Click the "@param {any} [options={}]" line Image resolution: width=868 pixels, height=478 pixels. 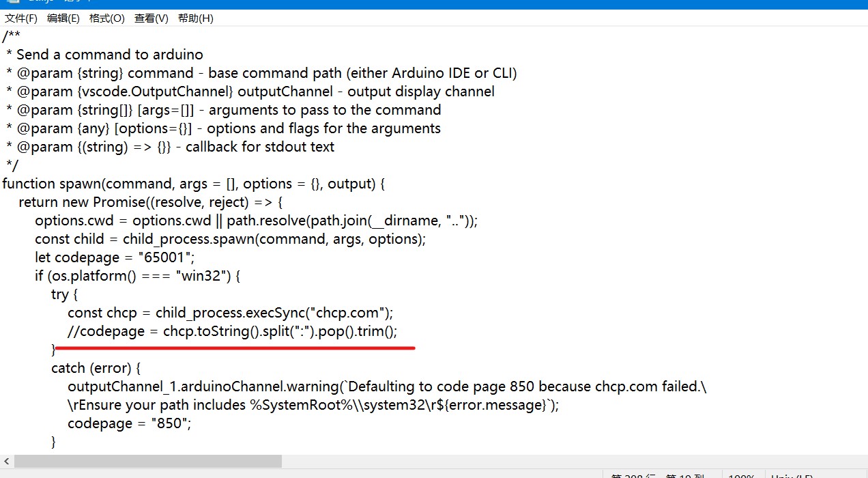(x=223, y=128)
